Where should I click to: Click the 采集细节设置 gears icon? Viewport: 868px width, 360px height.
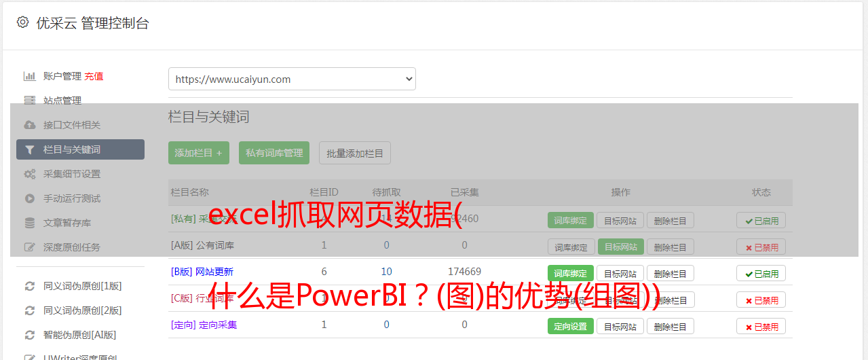coord(30,174)
